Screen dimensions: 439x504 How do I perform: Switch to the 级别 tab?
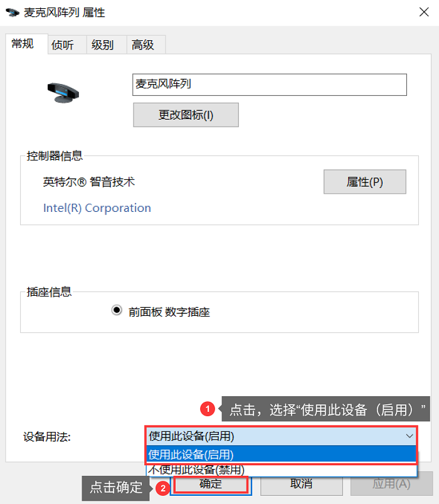click(105, 45)
